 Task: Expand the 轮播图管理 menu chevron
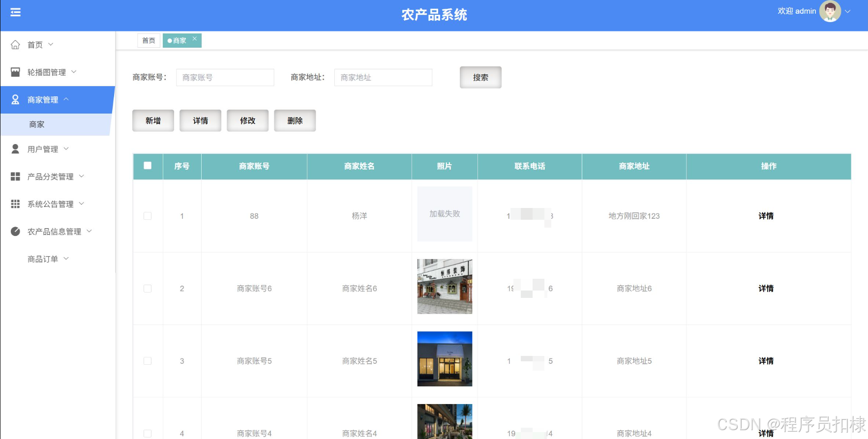[x=74, y=72]
